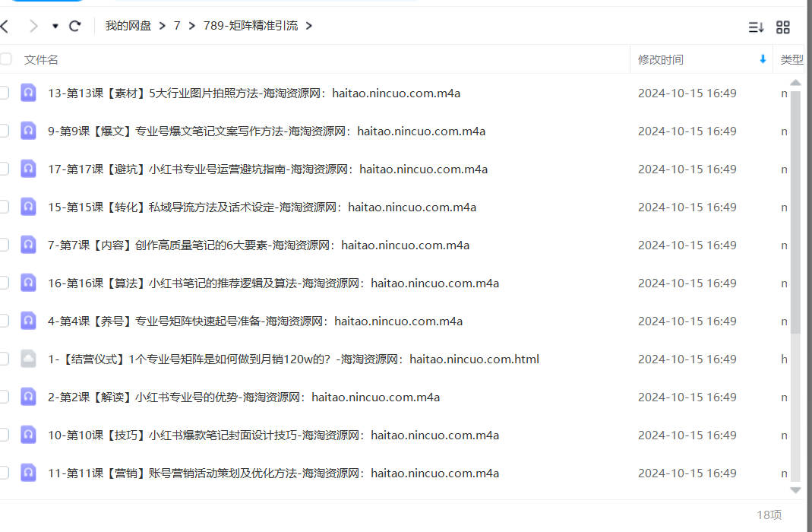Open the sort order options icon

pos(756,27)
